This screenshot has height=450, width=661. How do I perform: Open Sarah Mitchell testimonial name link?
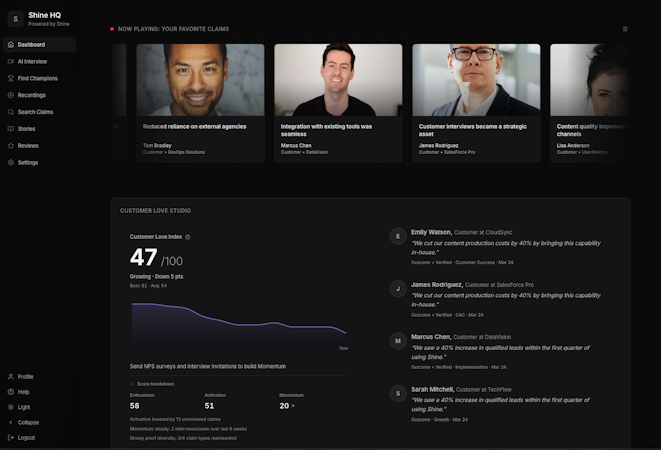tap(432, 389)
